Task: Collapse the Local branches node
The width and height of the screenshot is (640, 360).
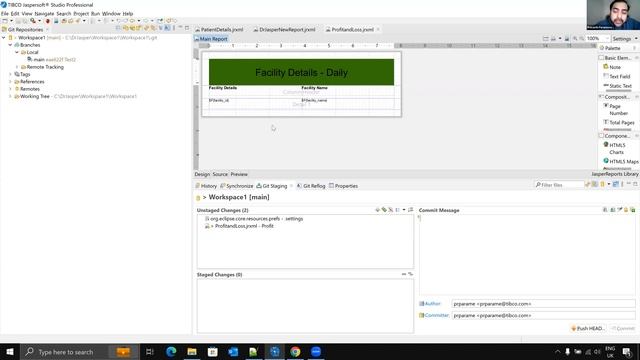Action: point(17,52)
